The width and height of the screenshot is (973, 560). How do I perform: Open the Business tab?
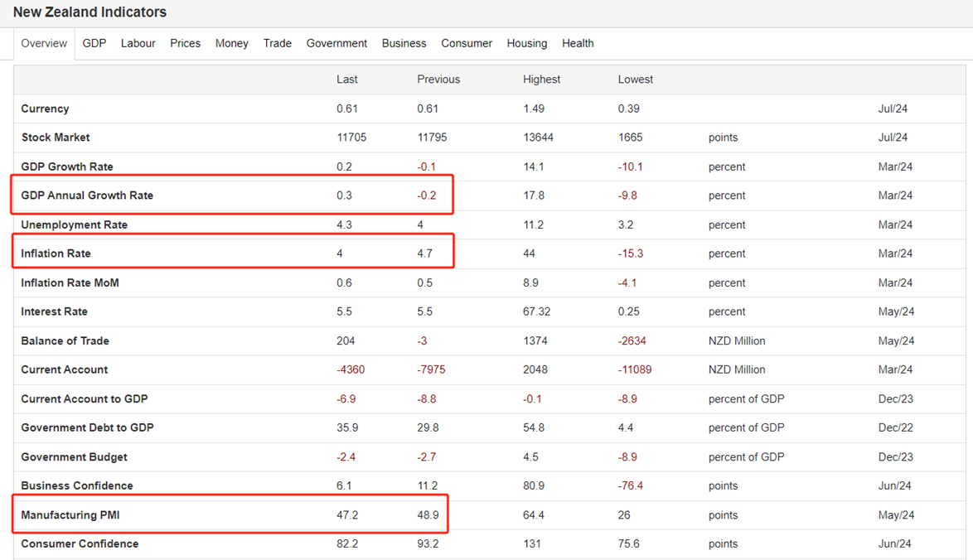tap(404, 43)
